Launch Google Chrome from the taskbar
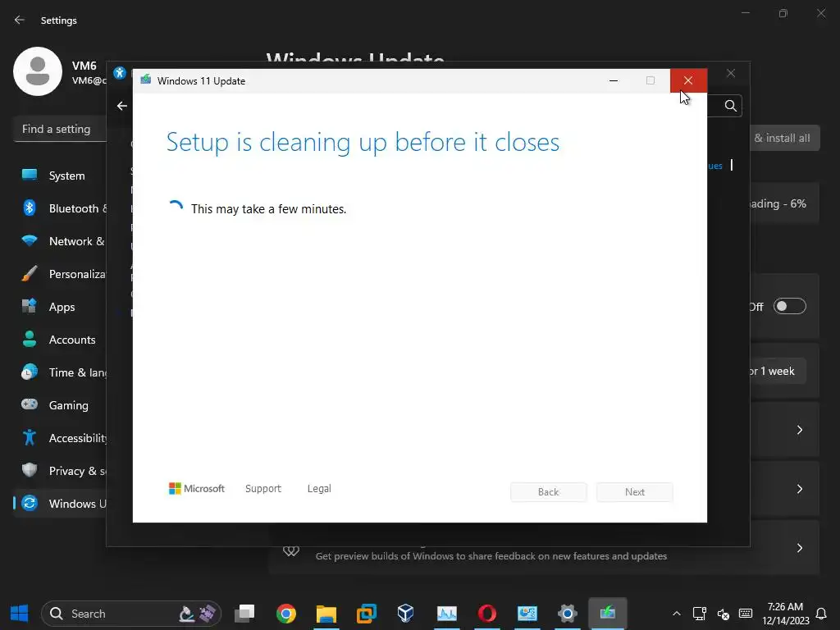The height and width of the screenshot is (630, 840). (286, 614)
